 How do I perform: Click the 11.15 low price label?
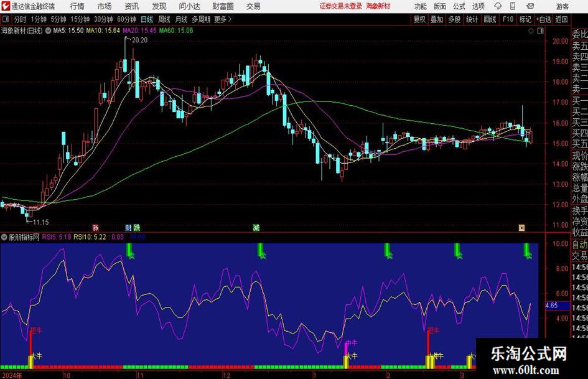pyautogui.click(x=40, y=222)
